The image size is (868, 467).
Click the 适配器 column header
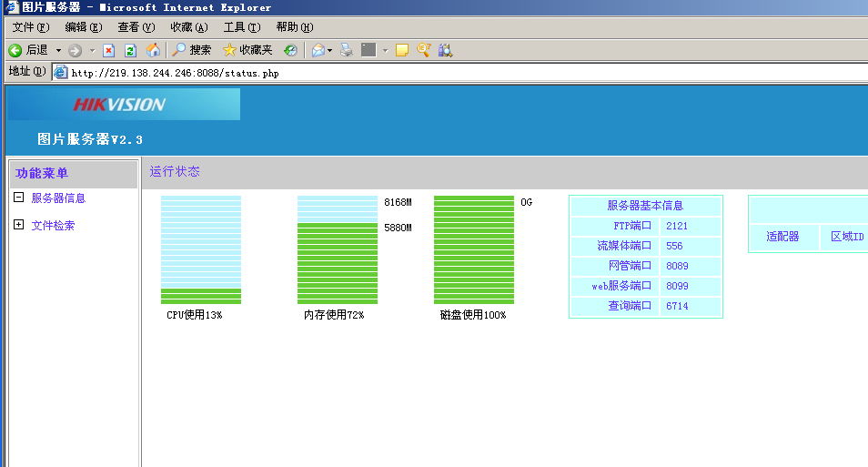[783, 237]
